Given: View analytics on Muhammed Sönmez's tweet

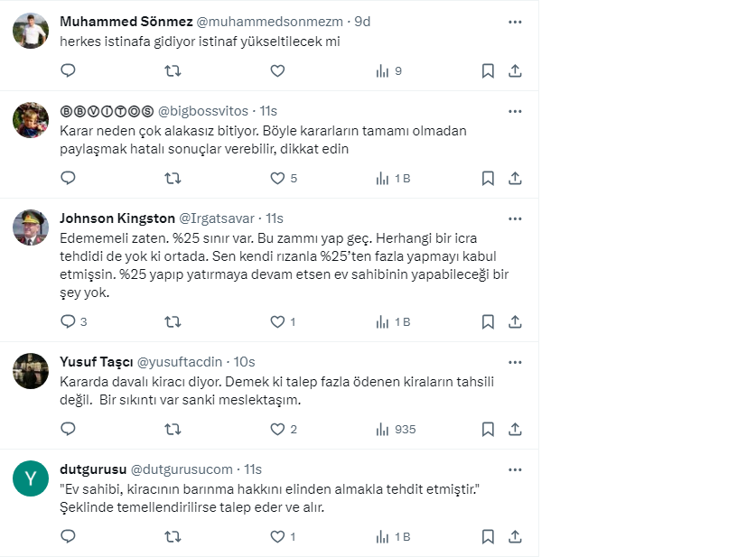Looking at the screenshot, I should pyautogui.click(x=388, y=70).
